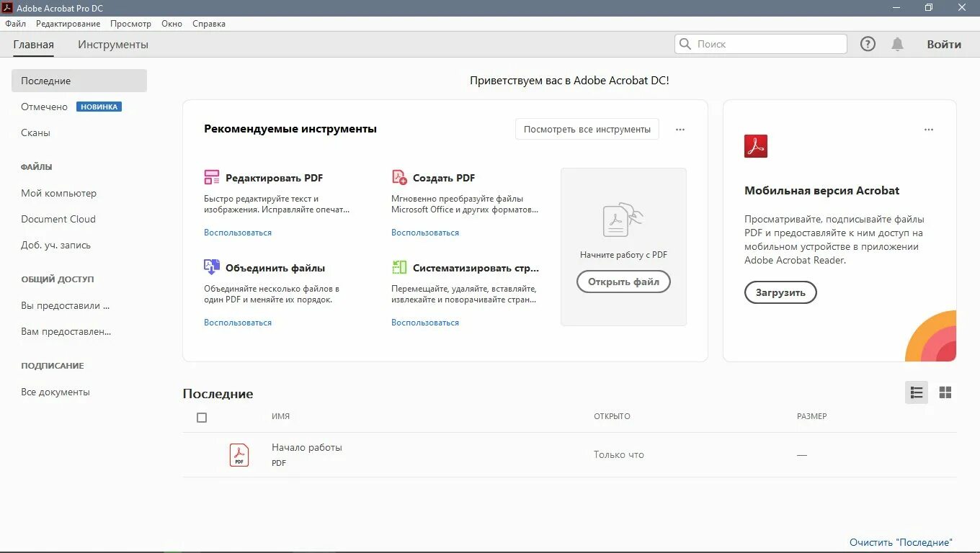Image resolution: width=980 pixels, height=553 pixels.
Task: Click the Загрузить button
Action: click(780, 292)
